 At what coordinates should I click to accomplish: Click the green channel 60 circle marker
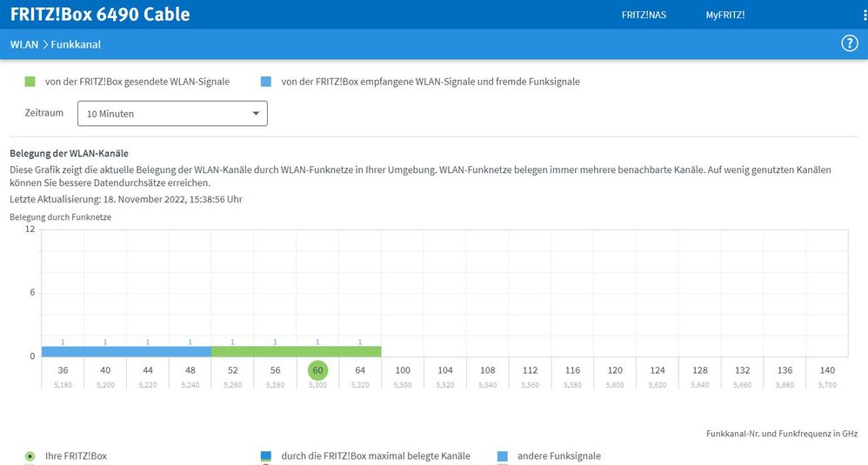(317, 370)
